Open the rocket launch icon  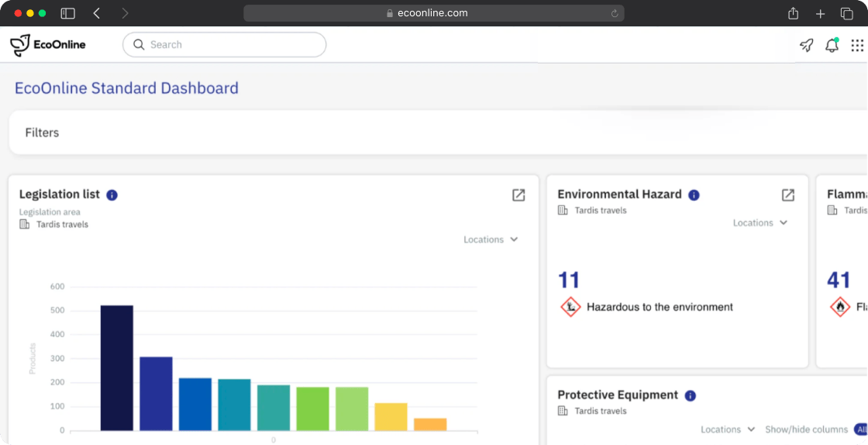click(x=807, y=46)
